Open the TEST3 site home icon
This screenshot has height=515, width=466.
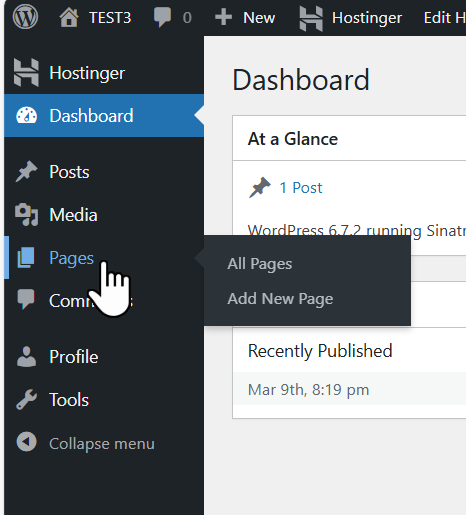tap(69, 17)
